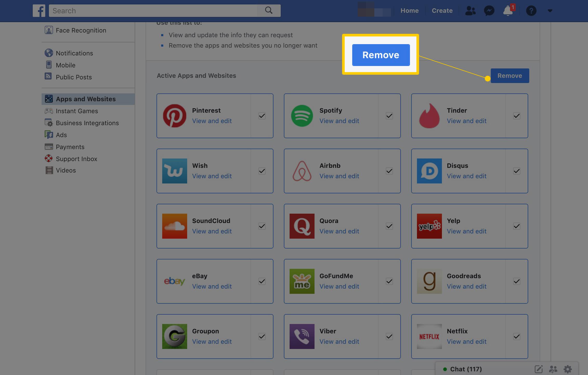Click Pinterest View and edit link
588x375 pixels.
(x=212, y=121)
